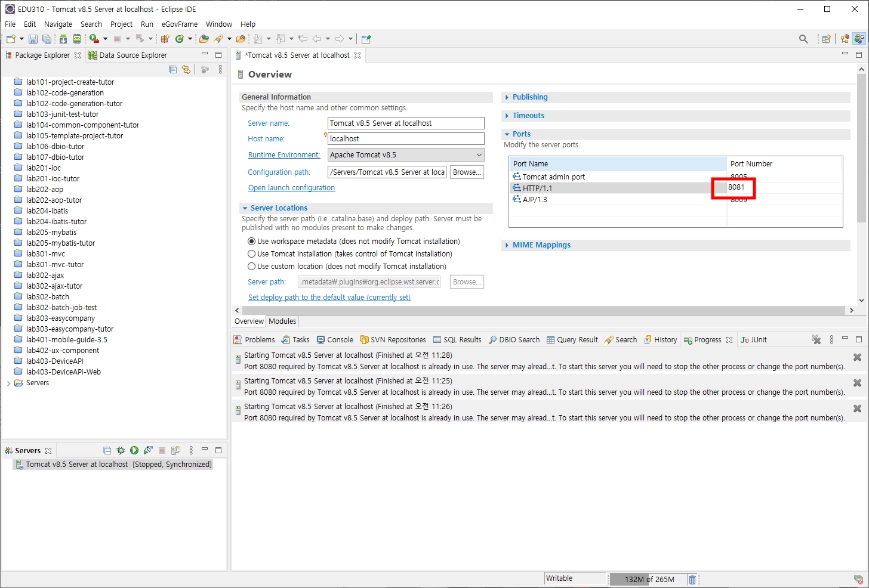Click the Server name input field
Screen dimensions: 869x588
click(x=406, y=123)
